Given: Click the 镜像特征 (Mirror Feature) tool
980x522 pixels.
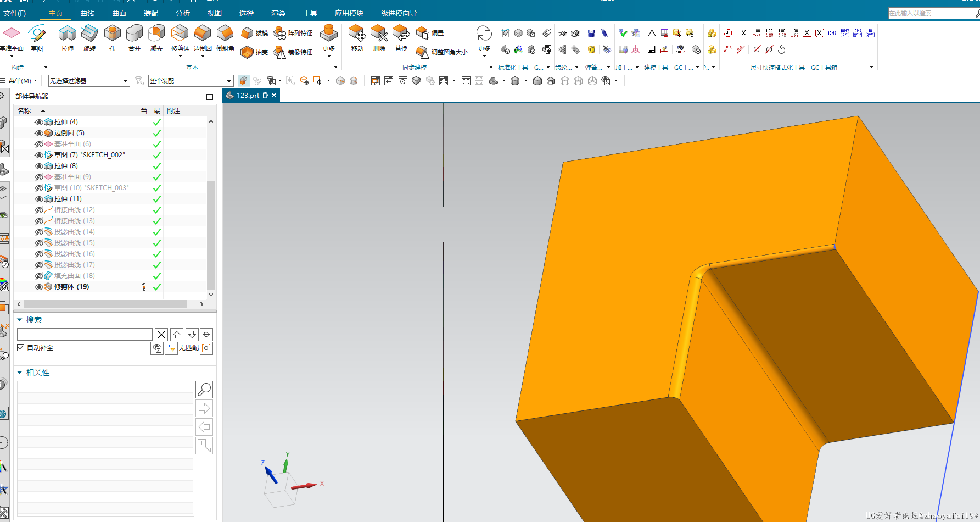Looking at the screenshot, I should [x=293, y=52].
